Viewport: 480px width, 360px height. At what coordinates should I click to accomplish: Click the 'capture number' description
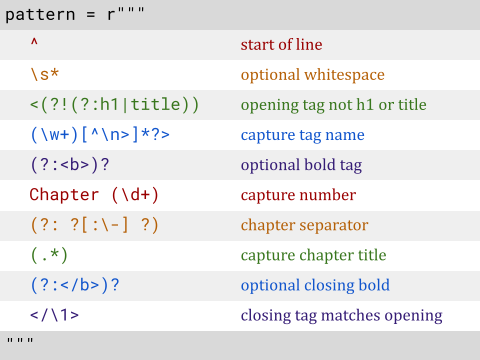[298, 195]
